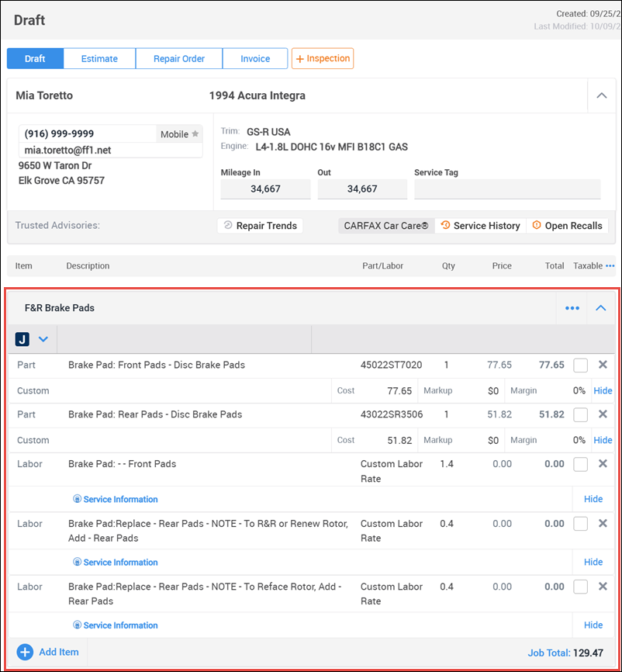Image resolution: width=622 pixels, height=672 pixels.
Task: Click the Open Recalls alert icon
Action: pos(537,225)
